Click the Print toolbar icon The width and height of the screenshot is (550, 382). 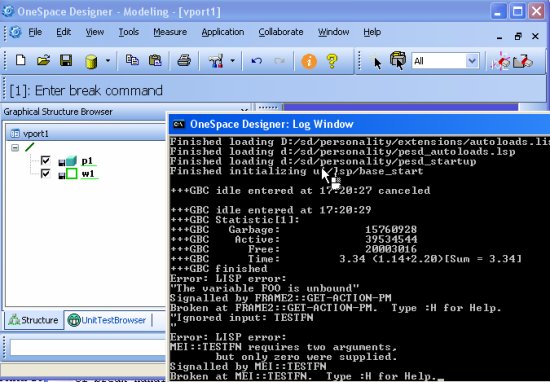[184, 61]
